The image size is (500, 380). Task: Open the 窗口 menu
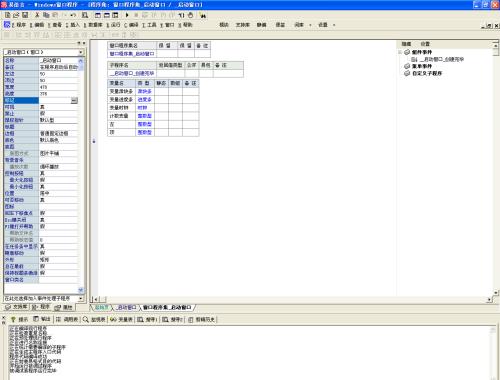(167, 25)
